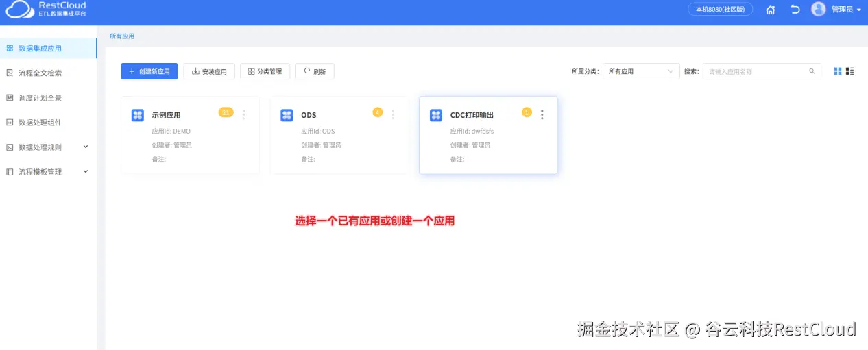Open more options for ODS card
Screen dimensions: 868x350
(393, 115)
